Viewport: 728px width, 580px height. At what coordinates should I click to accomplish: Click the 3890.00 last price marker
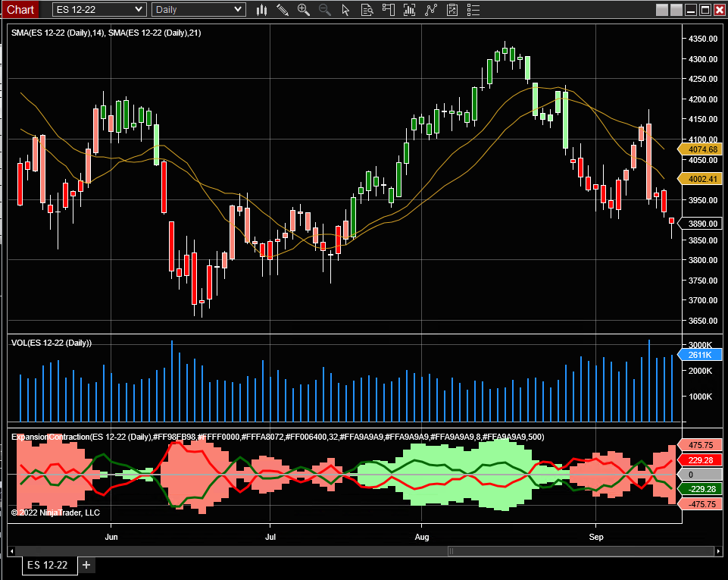700,224
